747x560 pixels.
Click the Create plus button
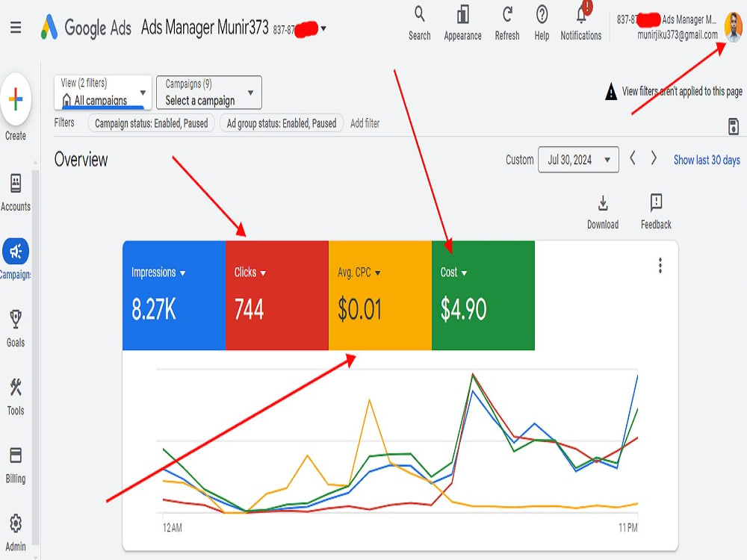(16, 99)
